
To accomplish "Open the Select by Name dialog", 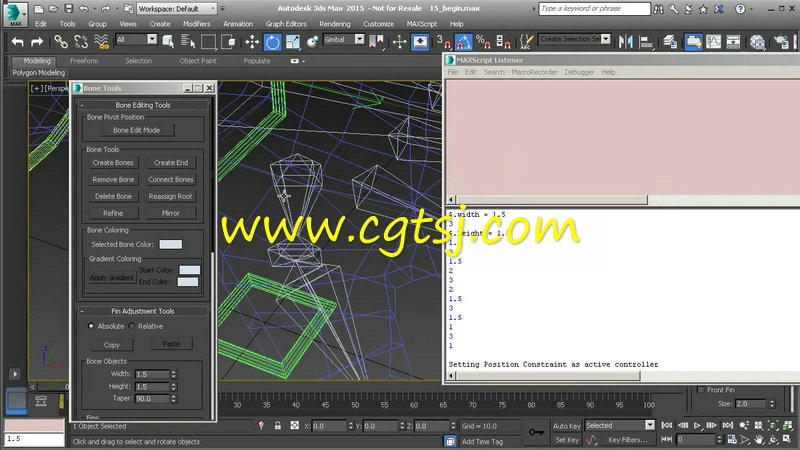I will pos(188,42).
